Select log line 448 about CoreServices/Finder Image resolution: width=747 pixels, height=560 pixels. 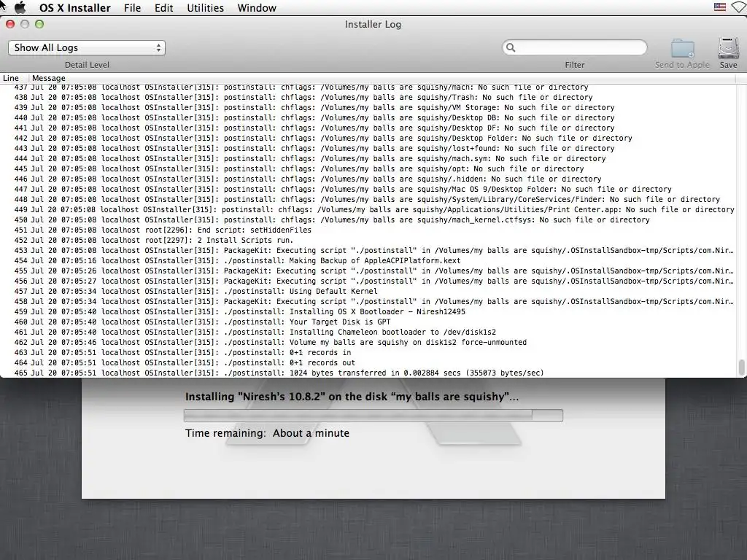pyautogui.click(x=367, y=200)
